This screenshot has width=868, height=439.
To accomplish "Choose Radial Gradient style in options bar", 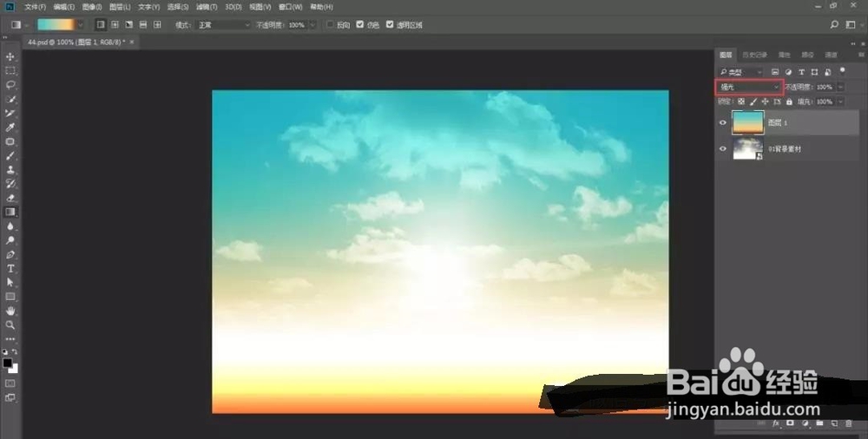I will [x=115, y=25].
